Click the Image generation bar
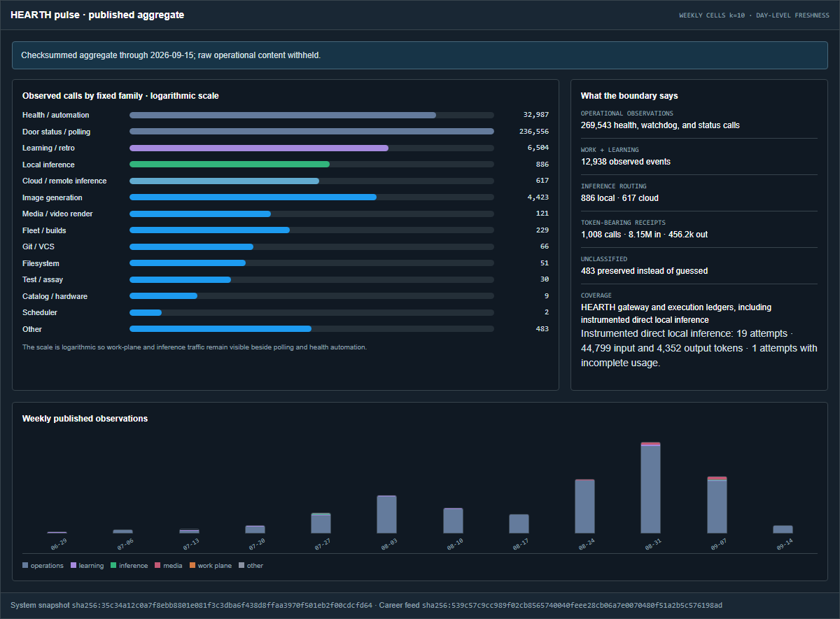 click(253, 197)
